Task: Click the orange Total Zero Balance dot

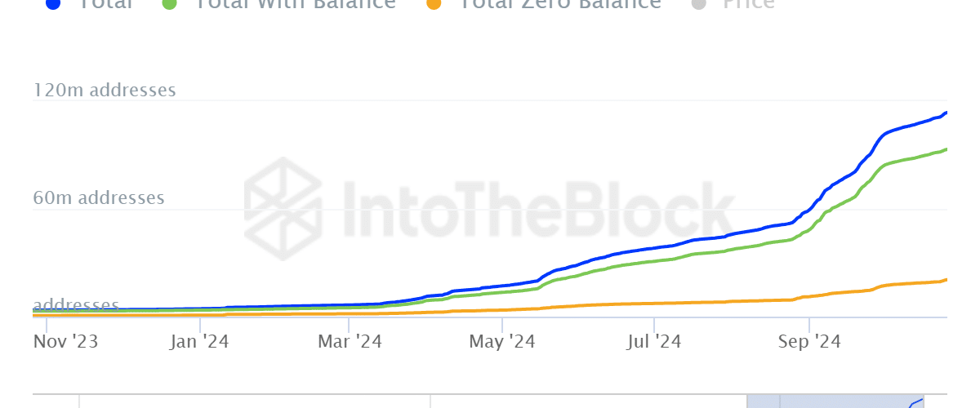Action: 434,3
